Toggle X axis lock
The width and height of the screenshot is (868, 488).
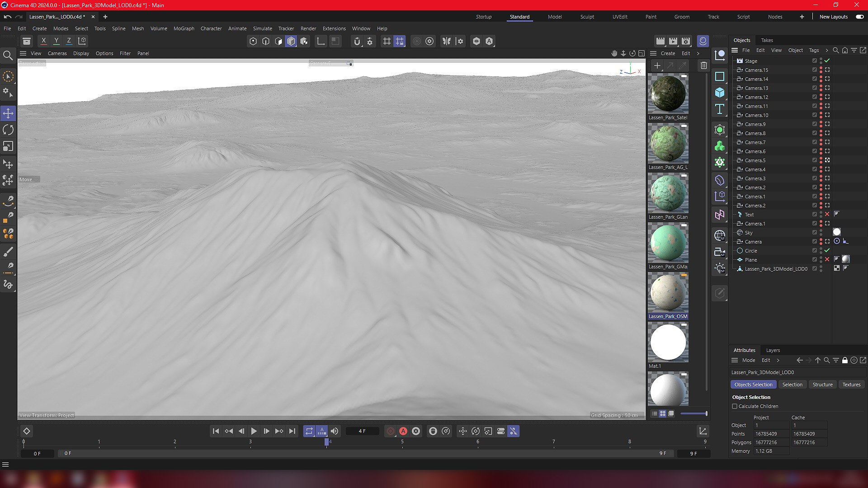coord(43,41)
